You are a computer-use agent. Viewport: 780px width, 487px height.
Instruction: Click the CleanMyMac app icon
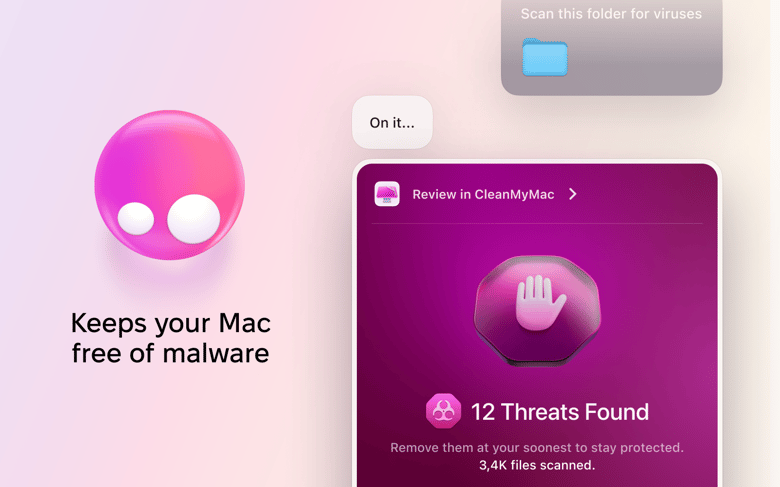[x=387, y=194]
